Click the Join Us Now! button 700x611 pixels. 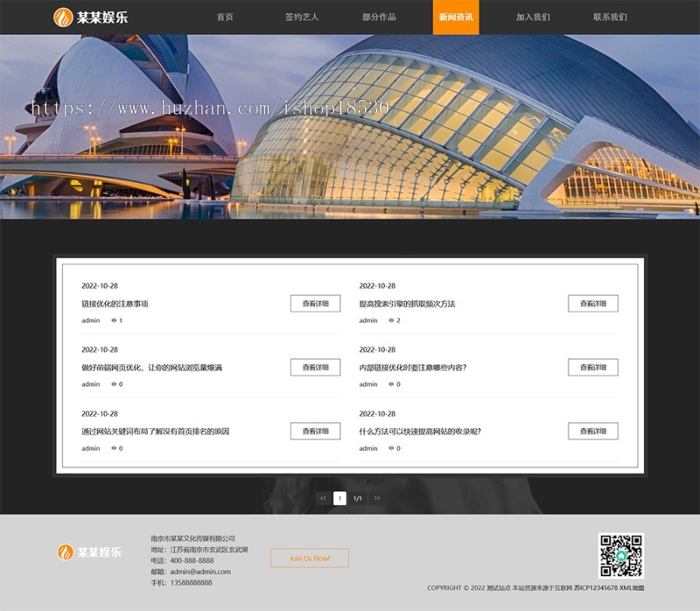[x=310, y=558]
